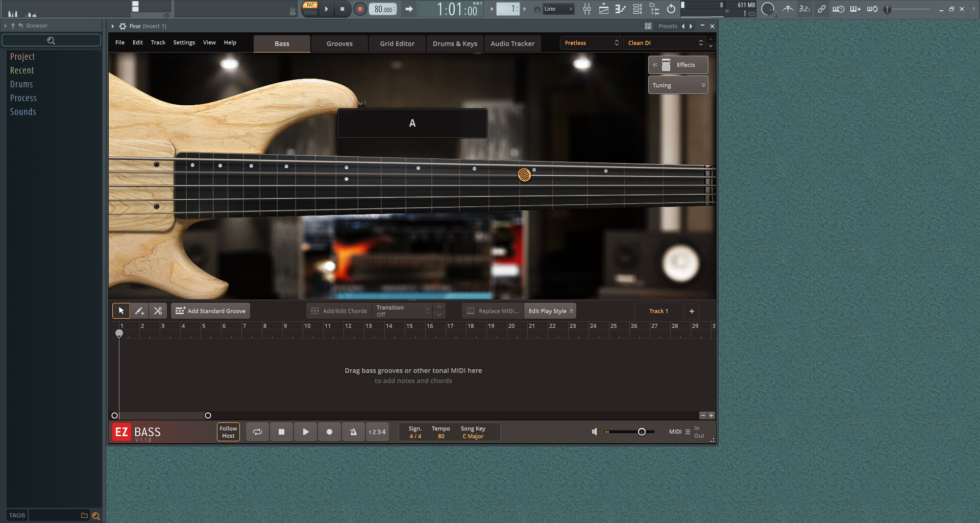Click the orange fingerprint marker on fretboard

pyautogui.click(x=524, y=175)
